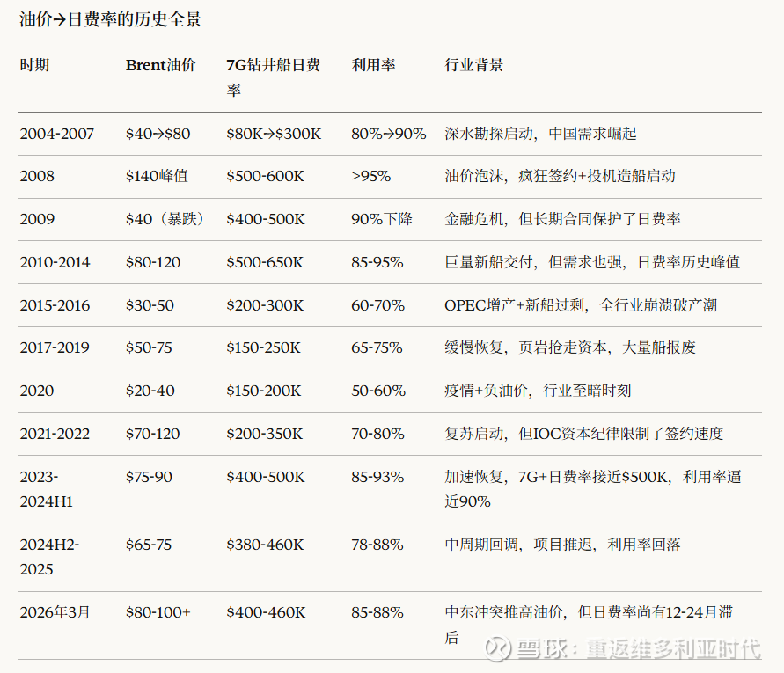This screenshot has width=784, height=673.
Task: Select the $150-250K day rate cell
Action: [263, 347]
